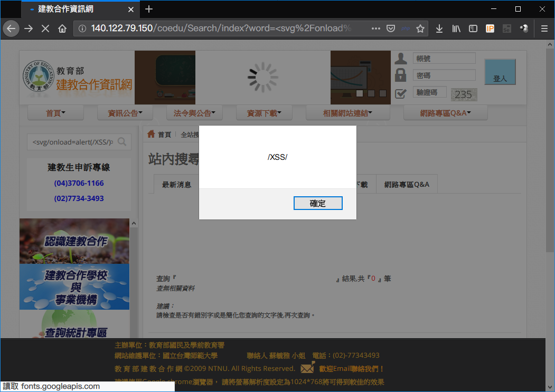Expand the 網路專區Q&A dropdown menu
Screen dimensions: 555x392
point(445,113)
